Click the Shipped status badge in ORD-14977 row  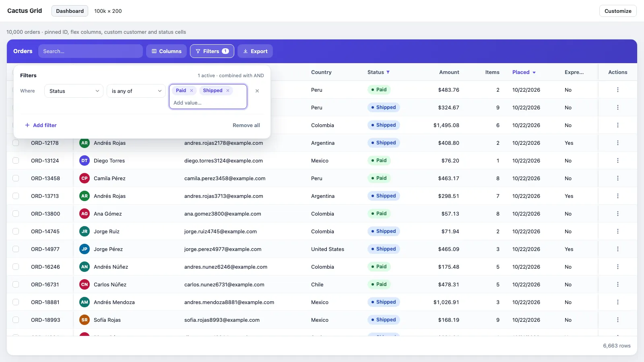click(x=384, y=249)
